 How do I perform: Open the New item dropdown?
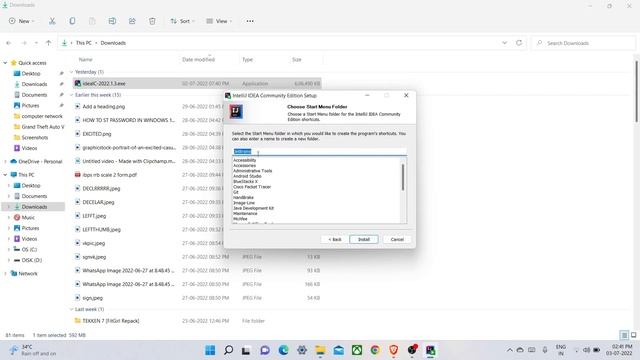point(22,21)
